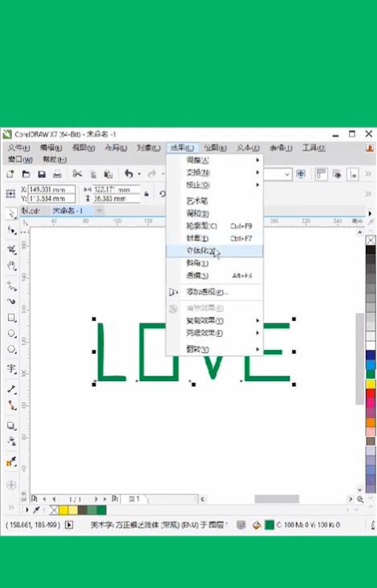The height and width of the screenshot is (588, 377).
Task: Choose 添加透视 (Add Perspective) menu entry
Action: pos(215,292)
